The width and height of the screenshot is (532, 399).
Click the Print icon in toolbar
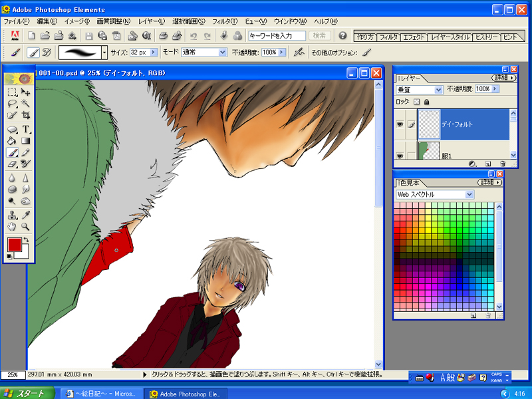[163, 35]
